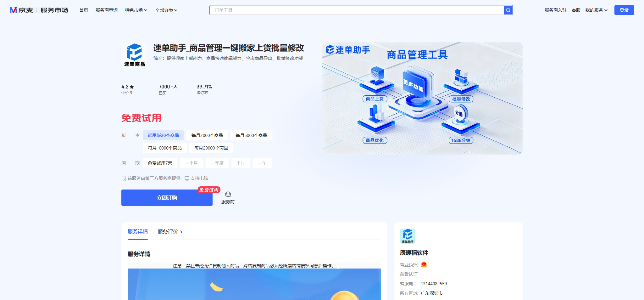Switch to the 服务详情 tab

coord(138,232)
